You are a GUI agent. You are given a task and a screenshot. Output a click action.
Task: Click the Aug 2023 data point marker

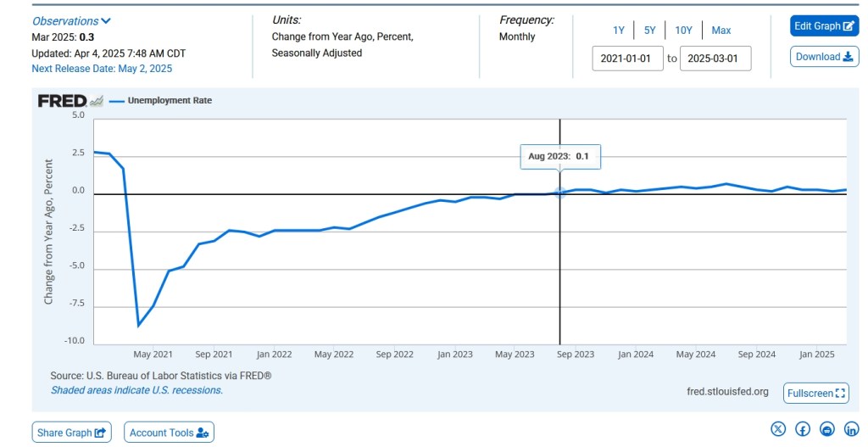coord(559,193)
